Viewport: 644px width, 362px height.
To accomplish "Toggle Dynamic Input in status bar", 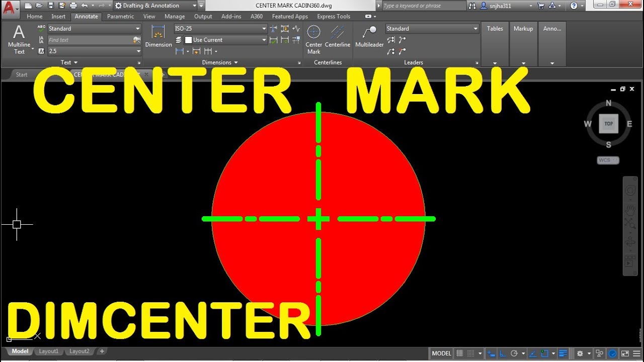I will (492, 353).
